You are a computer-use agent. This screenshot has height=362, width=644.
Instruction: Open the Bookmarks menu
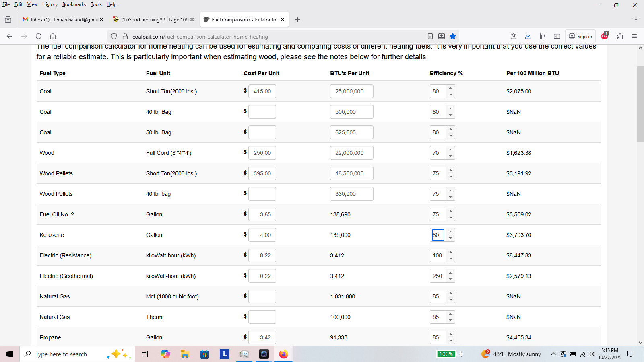coord(74,4)
